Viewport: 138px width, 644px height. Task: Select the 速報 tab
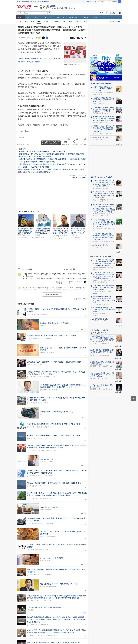point(28,17)
